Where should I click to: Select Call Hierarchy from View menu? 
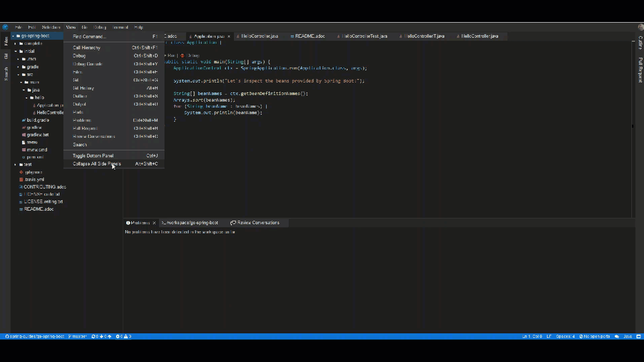pos(87,48)
